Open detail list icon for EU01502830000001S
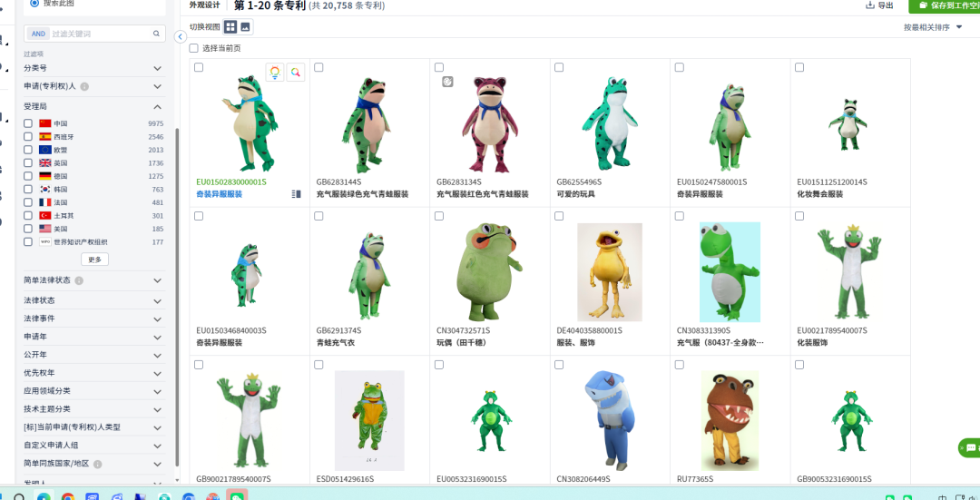This screenshot has height=500, width=980. [296, 194]
